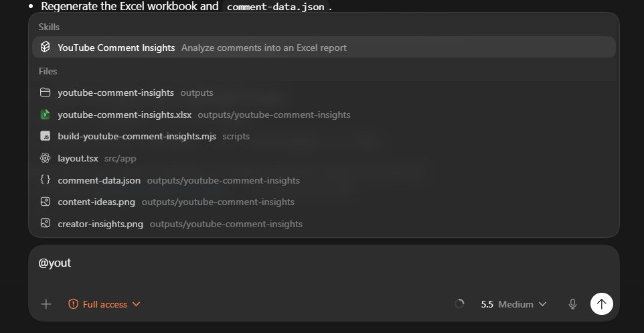Click the curly braces icon for comment-data.json
This screenshot has height=333, width=644.
(x=45, y=180)
